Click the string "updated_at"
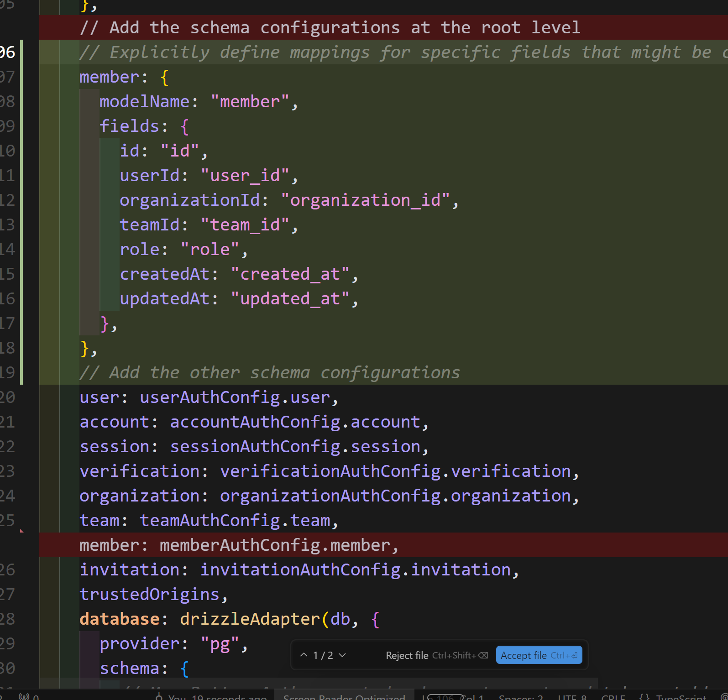Image resolution: width=728 pixels, height=700 pixels. pos(290,299)
